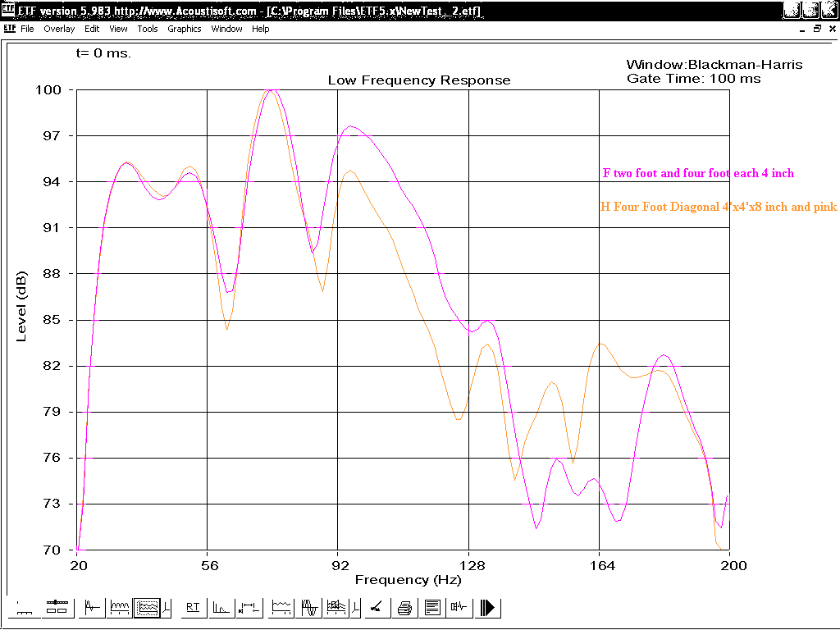Image resolution: width=840 pixels, height=630 pixels.
Task: Click the slider settings icon in toolbar
Action: 56,608
